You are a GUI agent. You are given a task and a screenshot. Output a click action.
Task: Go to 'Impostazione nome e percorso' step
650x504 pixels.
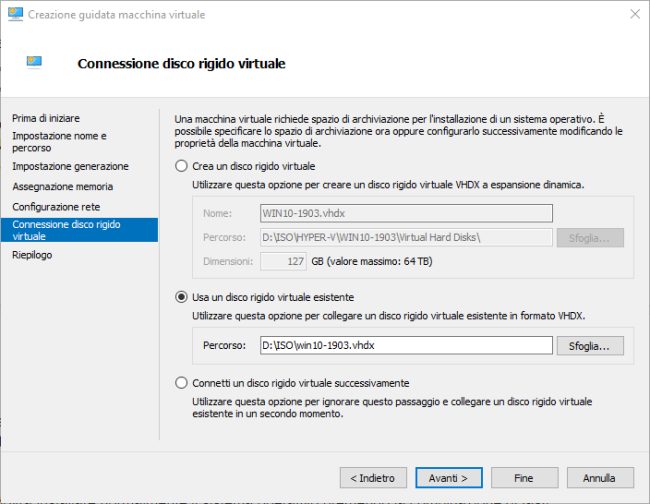tap(59, 142)
